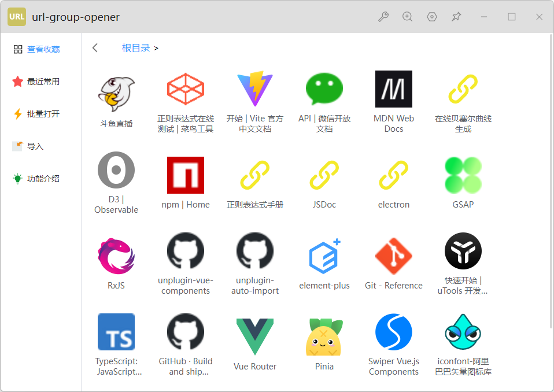This screenshot has width=554, height=392.
Task: Open the 正则表达式在线测试 菜鸟工具 bookmark
Action: coord(186,89)
